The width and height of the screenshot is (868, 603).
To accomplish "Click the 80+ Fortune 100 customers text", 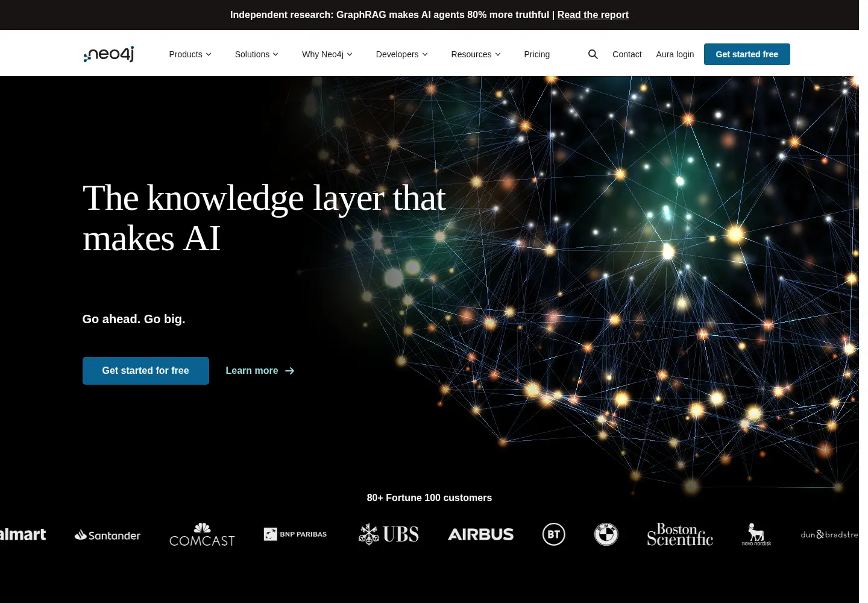I will (x=429, y=498).
